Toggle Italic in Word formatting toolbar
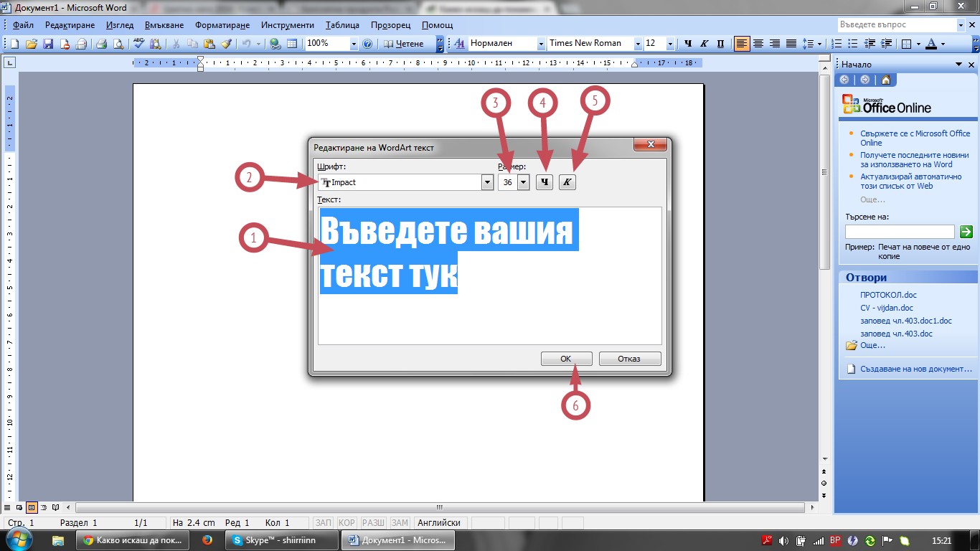980x551 pixels. coord(705,44)
